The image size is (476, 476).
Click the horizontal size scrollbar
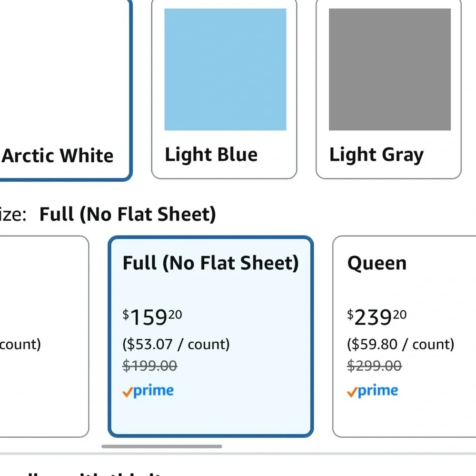162,446
